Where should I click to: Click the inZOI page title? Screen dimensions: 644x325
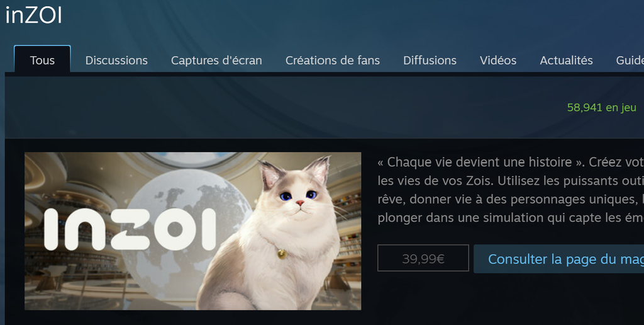coord(34,16)
